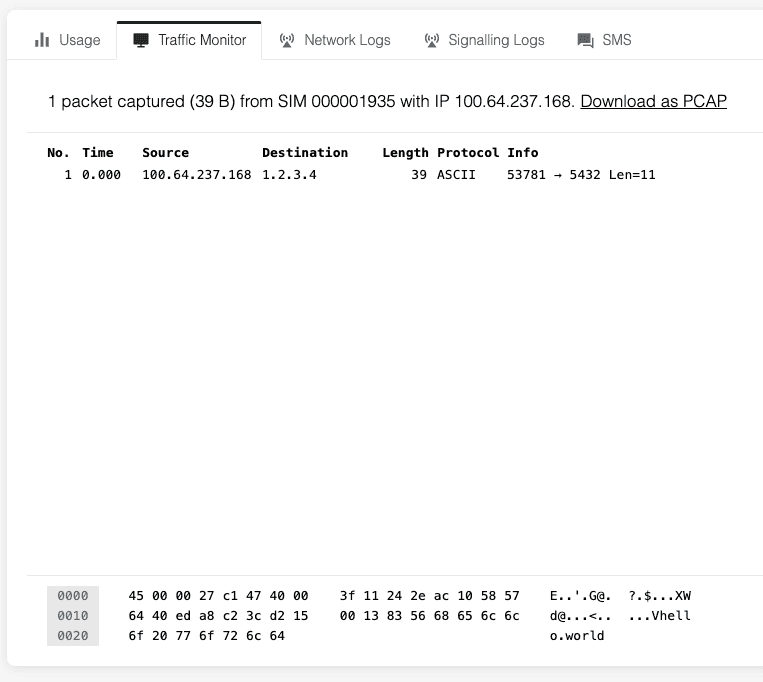This screenshot has width=763, height=682.
Task: Download the capture as PCAP
Action: coord(654,101)
